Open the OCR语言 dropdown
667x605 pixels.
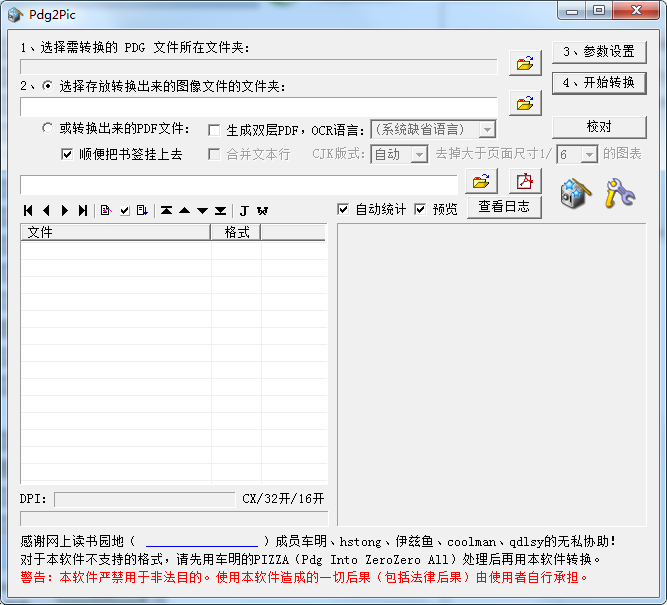487,129
